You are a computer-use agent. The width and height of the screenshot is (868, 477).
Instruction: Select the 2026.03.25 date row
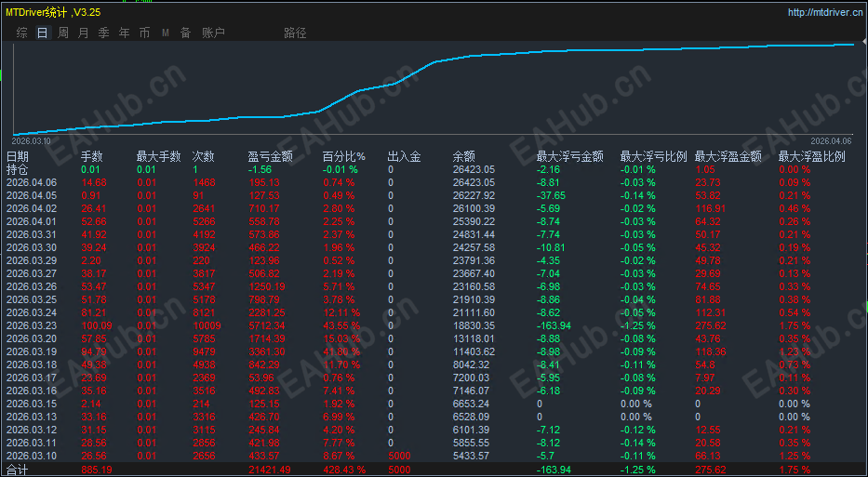point(33,299)
